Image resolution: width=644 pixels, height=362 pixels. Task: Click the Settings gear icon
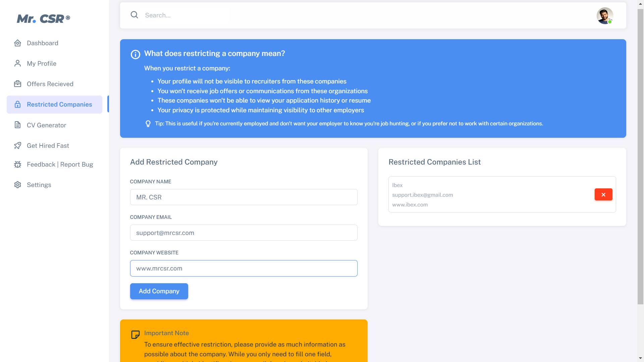pyautogui.click(x=18, y=185)
